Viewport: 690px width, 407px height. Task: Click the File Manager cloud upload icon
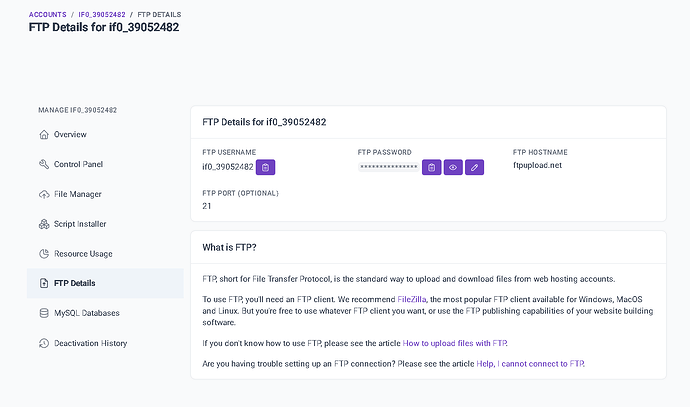[x=44, y=194]
